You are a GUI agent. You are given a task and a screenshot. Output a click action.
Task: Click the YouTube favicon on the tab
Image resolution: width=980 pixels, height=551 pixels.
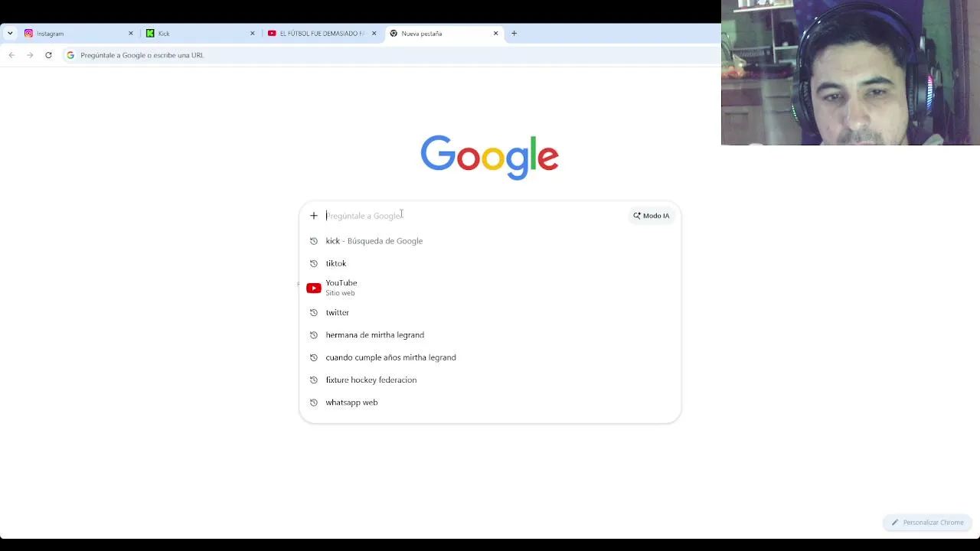[272, 34]
